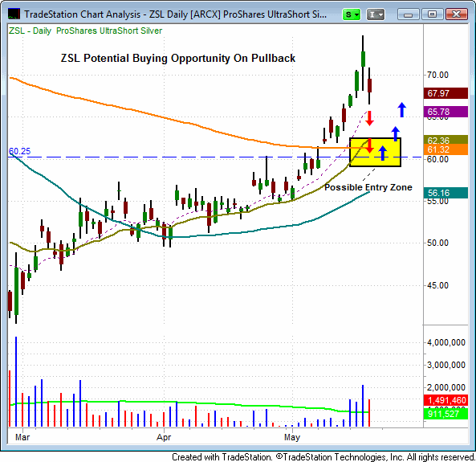Click the 67.97 last price label
This screenshot has height=462, width=476.
445,93
